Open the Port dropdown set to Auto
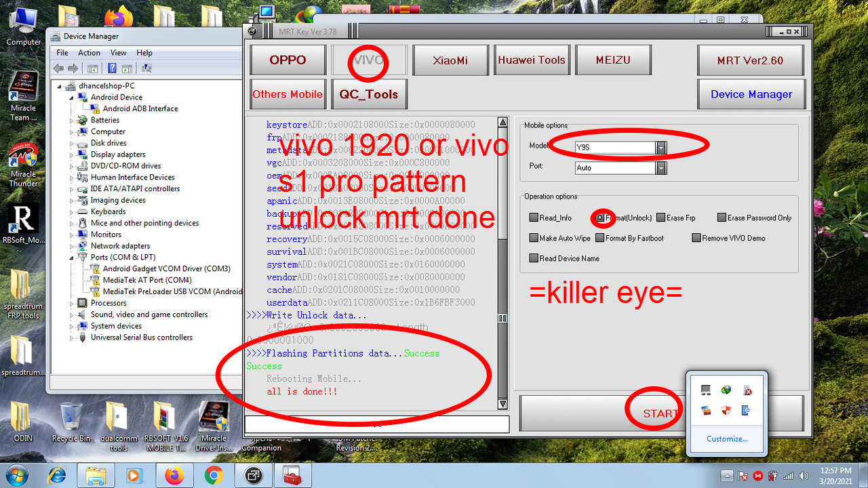The height and width of the screenshot is (488, 868). pyautogui.click(x=661, y=167)
